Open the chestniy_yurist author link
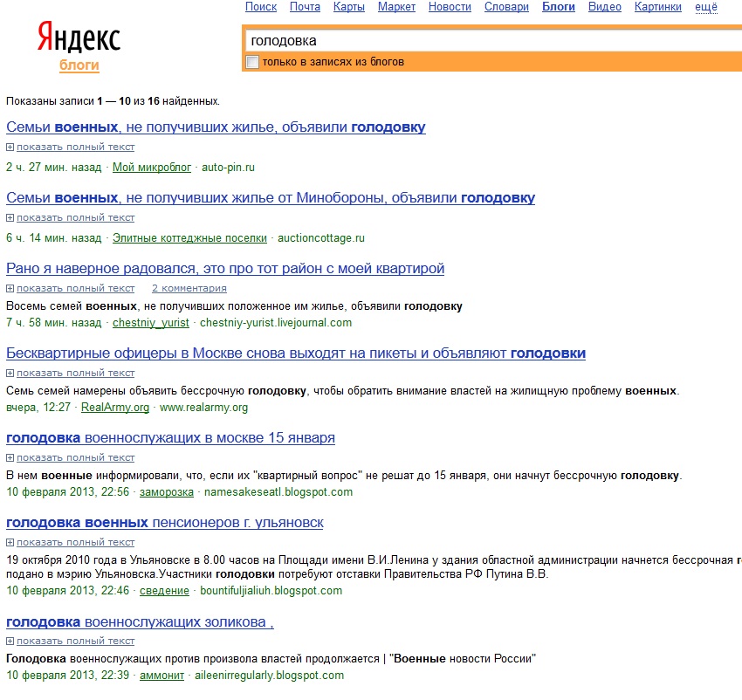 coord(151,322)
